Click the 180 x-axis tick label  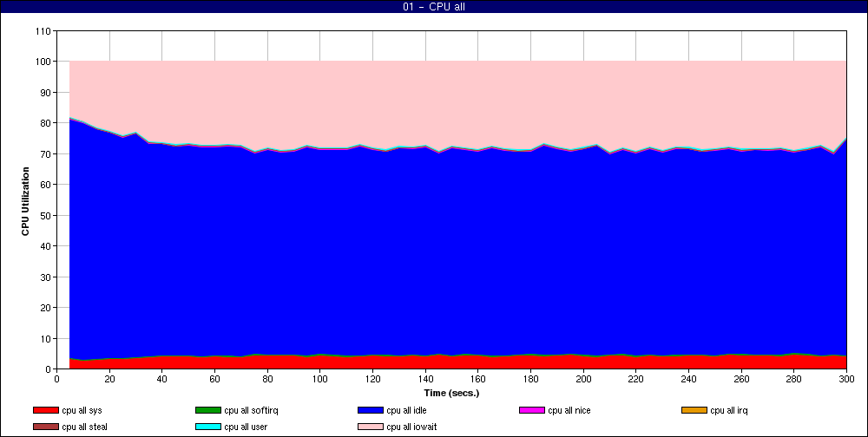pos(530,379)
